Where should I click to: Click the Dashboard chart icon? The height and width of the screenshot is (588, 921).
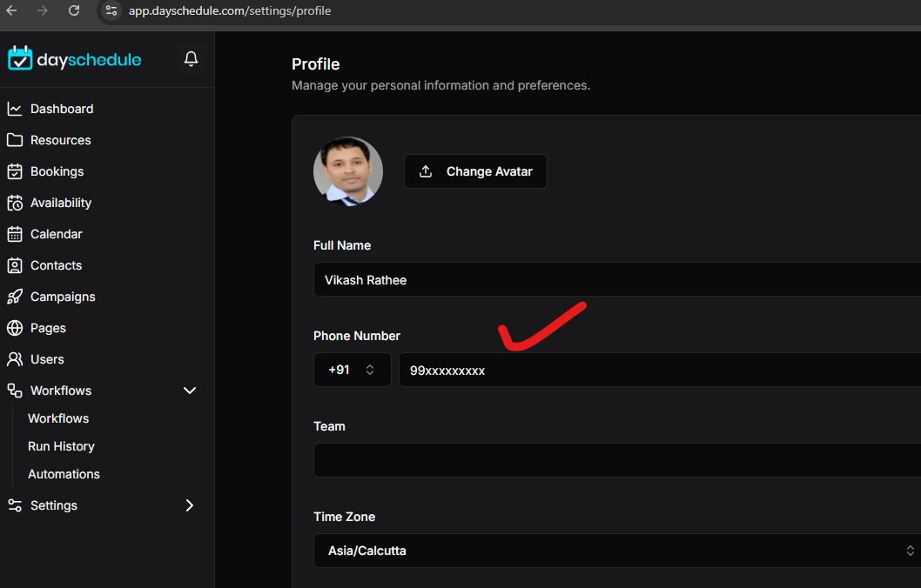pos(15,109)
